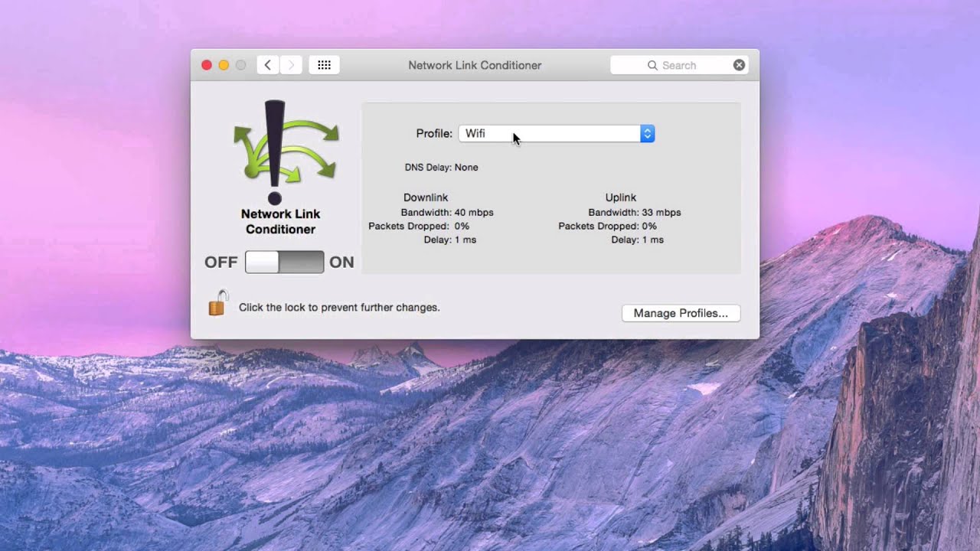Image resolution: width=980 pixels, height=551 pixels.
Task: Click the 'DNS Delay: None' text
Action: (x=441, y=167)
